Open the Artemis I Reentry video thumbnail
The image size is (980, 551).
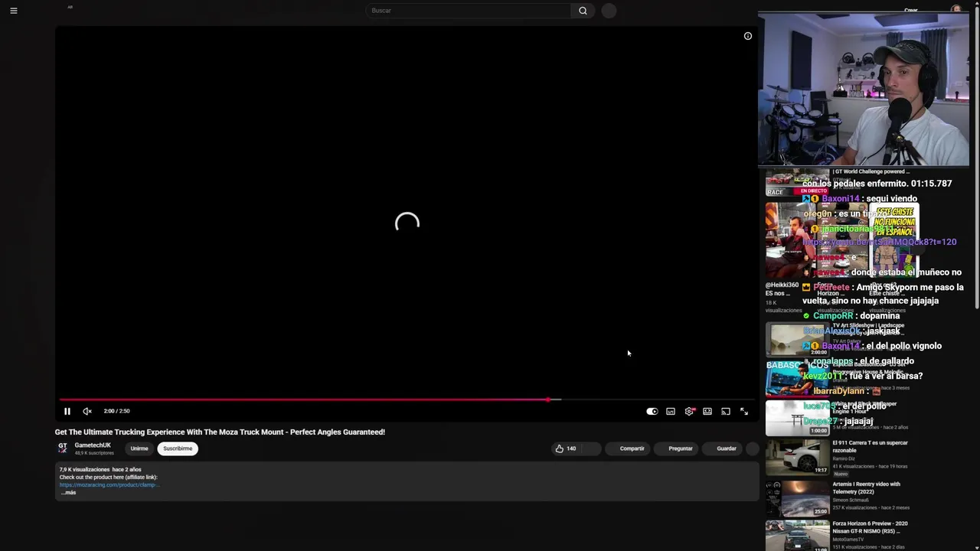click(797, 498)
